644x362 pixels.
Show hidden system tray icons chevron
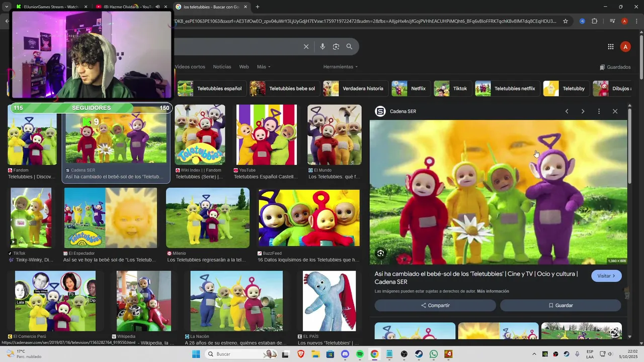tap(534, 354)
